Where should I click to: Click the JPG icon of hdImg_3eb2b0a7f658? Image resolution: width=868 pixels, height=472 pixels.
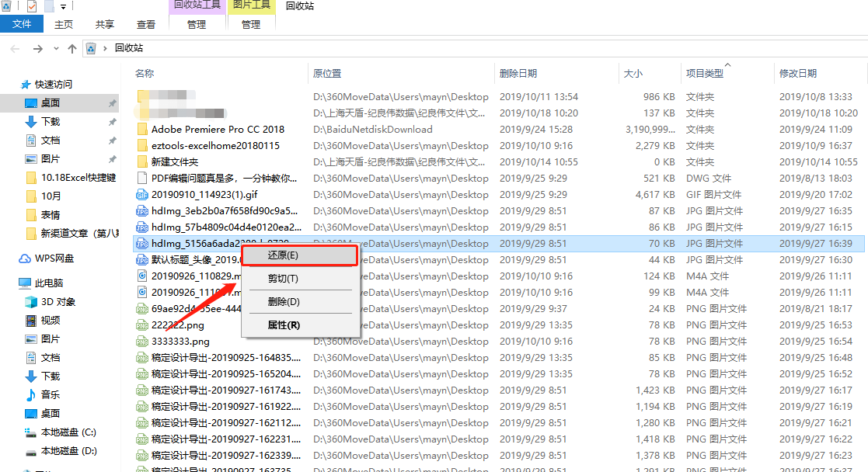[141, 211]
